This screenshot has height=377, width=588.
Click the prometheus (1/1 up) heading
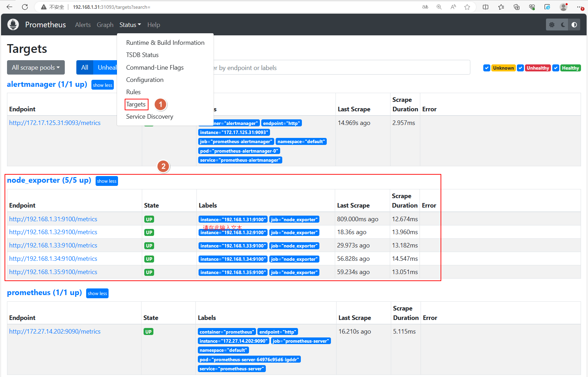coord(44,293)
